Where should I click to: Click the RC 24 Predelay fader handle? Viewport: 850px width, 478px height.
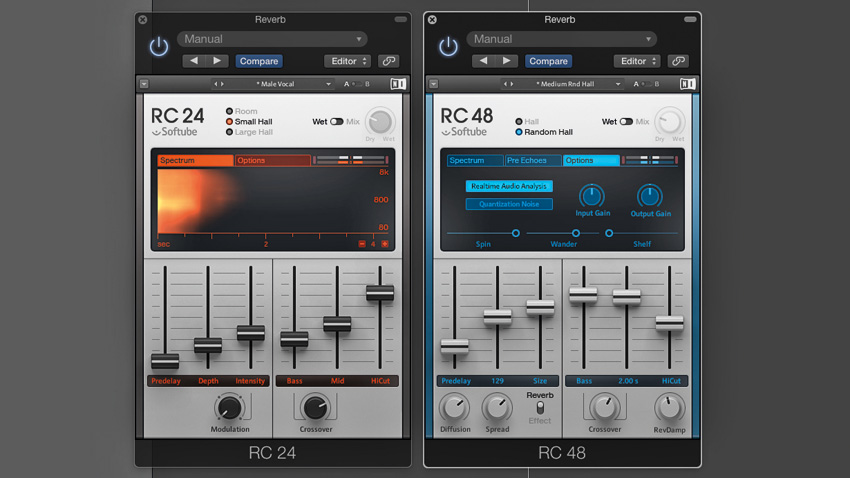[x=165, y=361]
